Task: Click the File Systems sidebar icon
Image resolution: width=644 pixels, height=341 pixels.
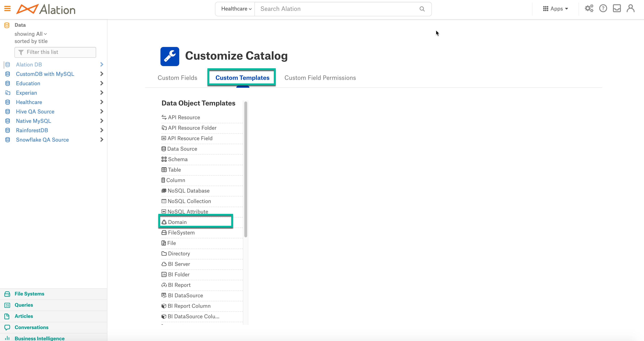Action: [x=7, y=294]
